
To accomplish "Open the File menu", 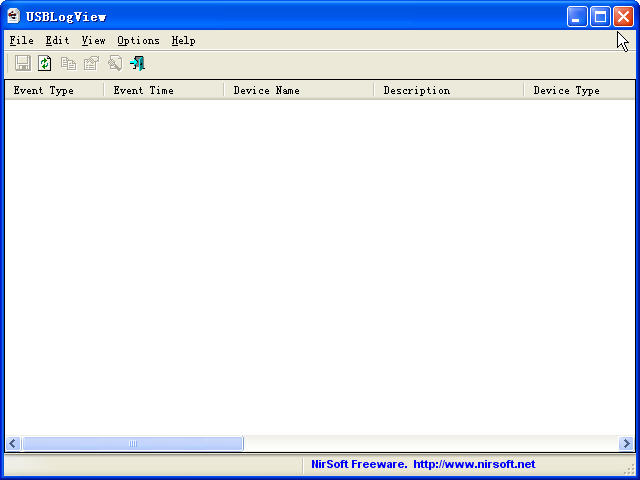I will [21, 41].
